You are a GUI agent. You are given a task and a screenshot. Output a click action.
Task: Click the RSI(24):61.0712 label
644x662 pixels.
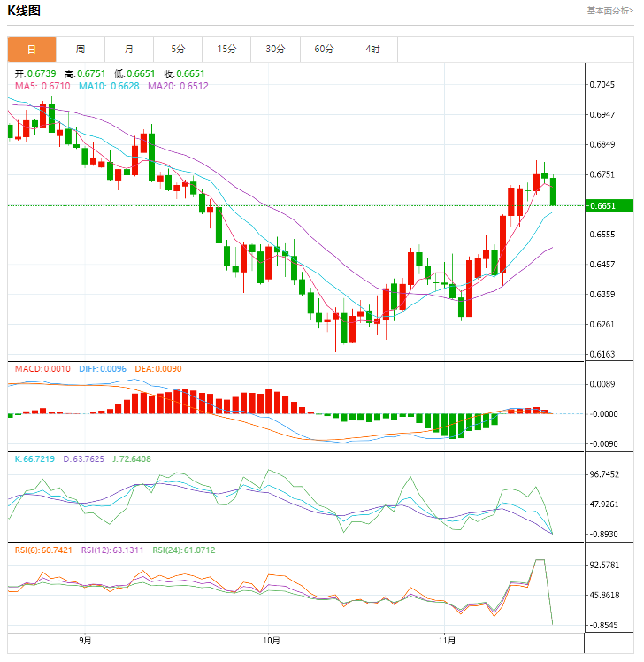[x=184, y=550]
